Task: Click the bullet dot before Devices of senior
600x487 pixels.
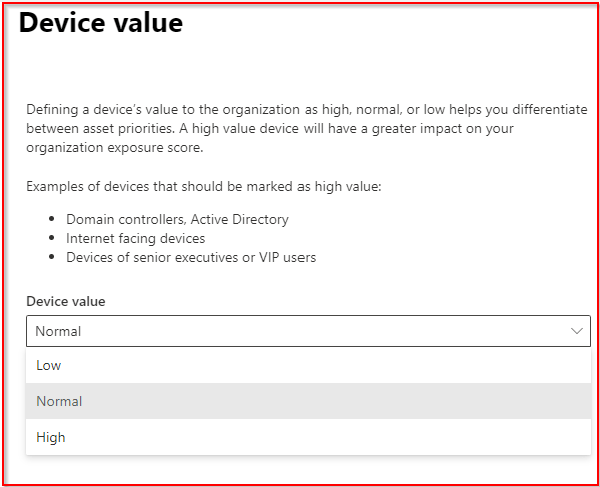Action: [51, 258]
